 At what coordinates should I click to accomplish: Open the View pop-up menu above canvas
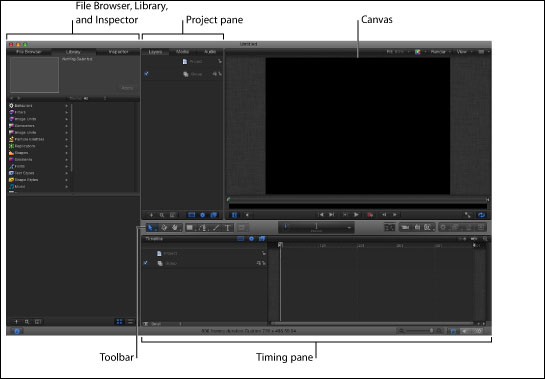coord(464,52)
